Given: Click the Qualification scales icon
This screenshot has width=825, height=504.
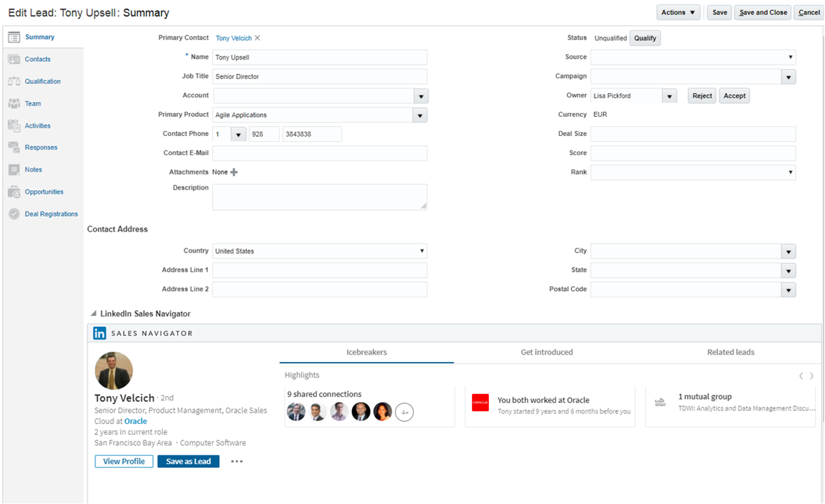Looking at the screenshot, I should [14, 81].
